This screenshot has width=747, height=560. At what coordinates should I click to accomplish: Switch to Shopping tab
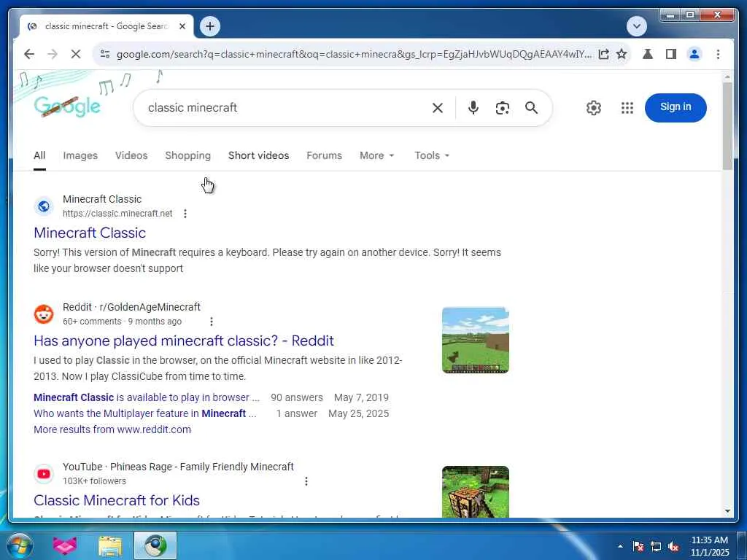point(187,156)
